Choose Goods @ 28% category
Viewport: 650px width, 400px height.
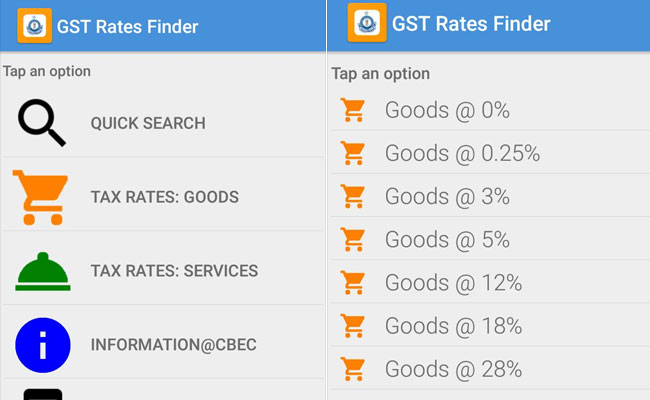[453, 369]
